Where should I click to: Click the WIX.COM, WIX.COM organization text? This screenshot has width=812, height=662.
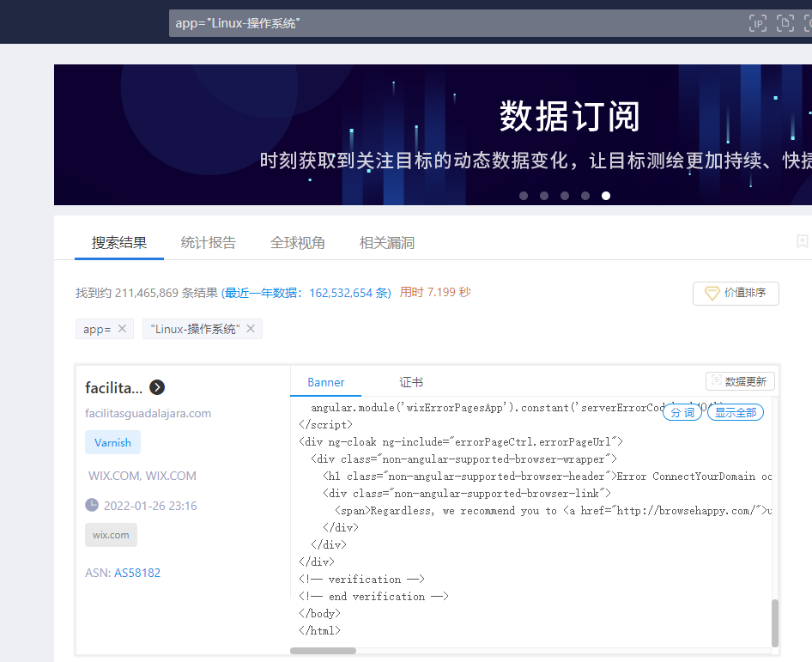tap(142, 476)
